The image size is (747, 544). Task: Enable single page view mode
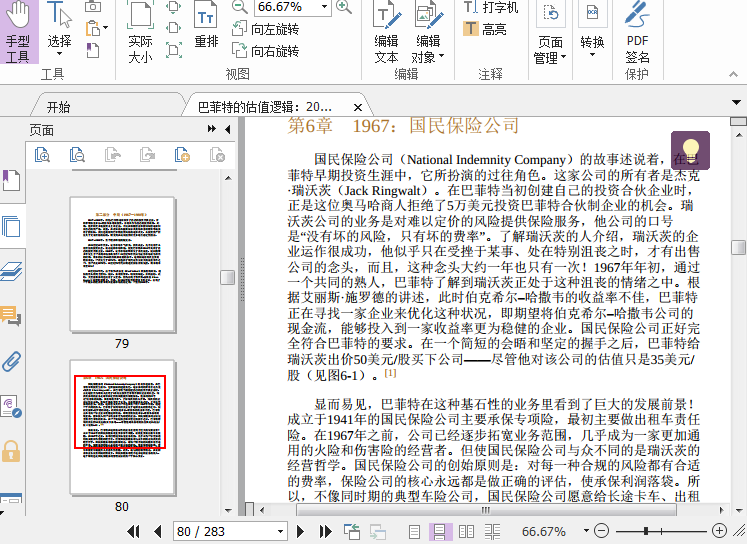click(414, 531)
